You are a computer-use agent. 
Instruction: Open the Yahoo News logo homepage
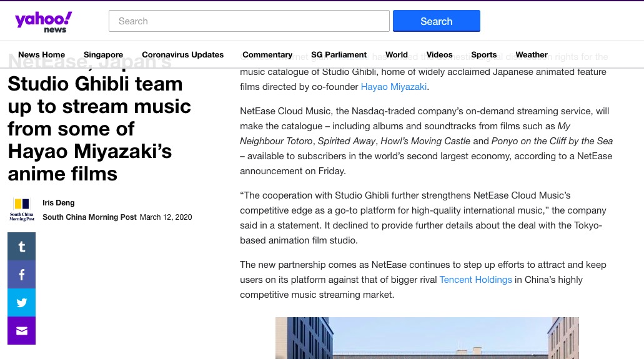point(43,22)
